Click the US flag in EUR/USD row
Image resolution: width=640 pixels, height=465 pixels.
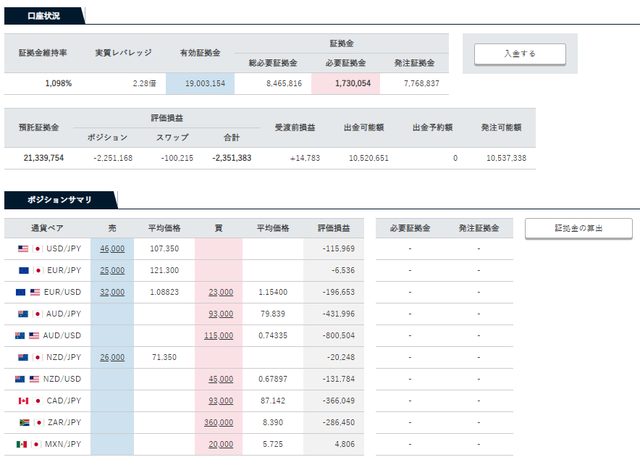pyautogui.click(x=35, y=292)
